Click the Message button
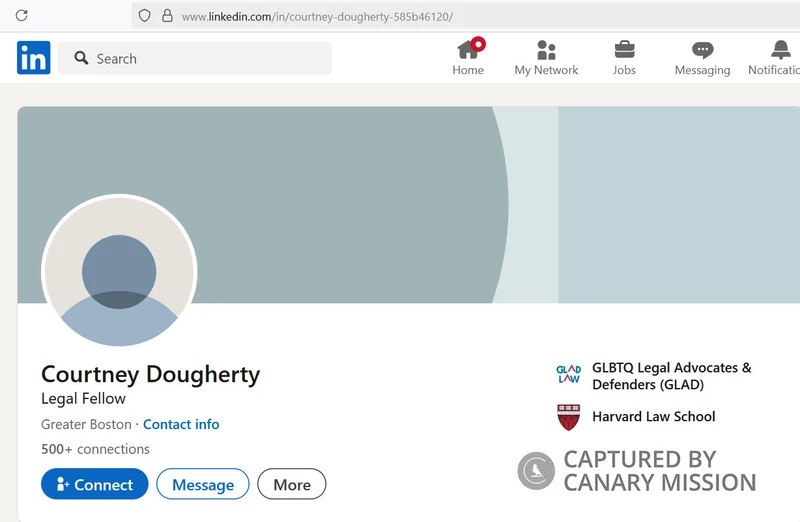The image size is (800, 522). click(x=203, y=484)
